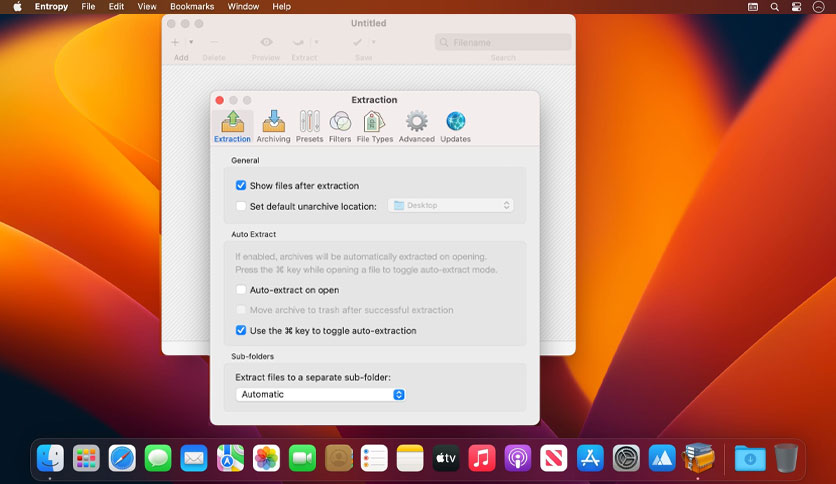Open the Automatic sub-folder dropdown
Screen dimensions: 836x484
point(320,394)
